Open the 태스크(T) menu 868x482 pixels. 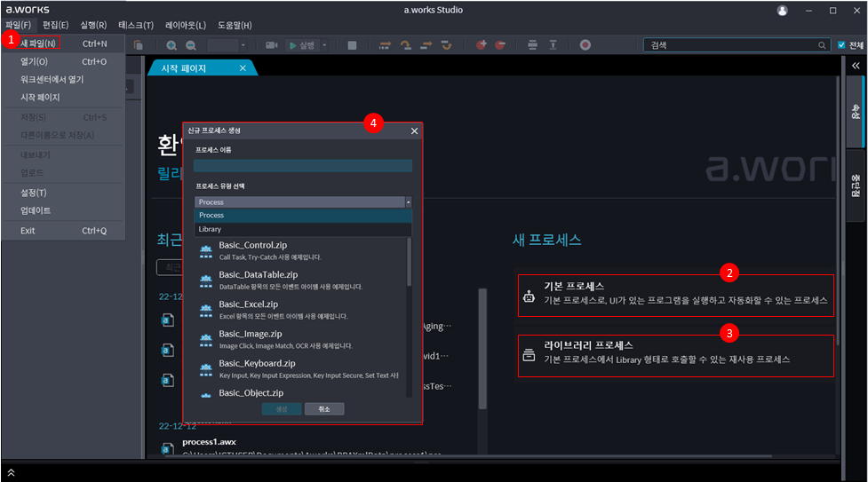[136, 26]
